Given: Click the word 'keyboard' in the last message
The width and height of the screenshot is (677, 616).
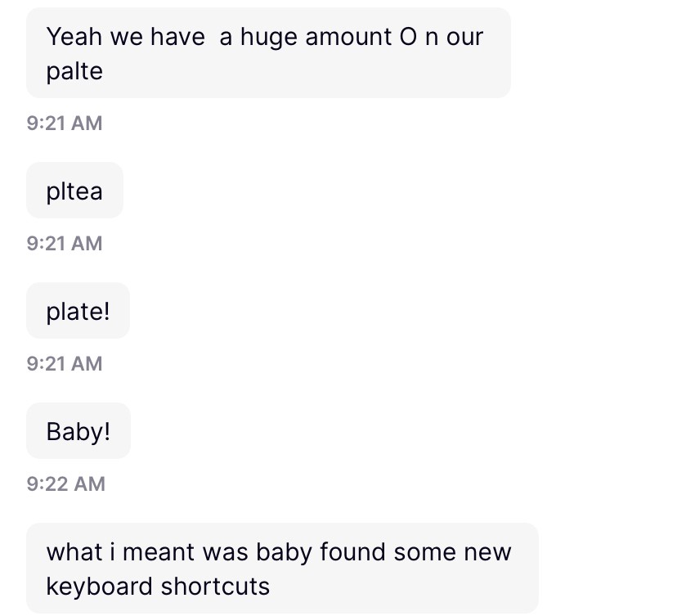Looking at the screenshot, I should pos(100,586).
